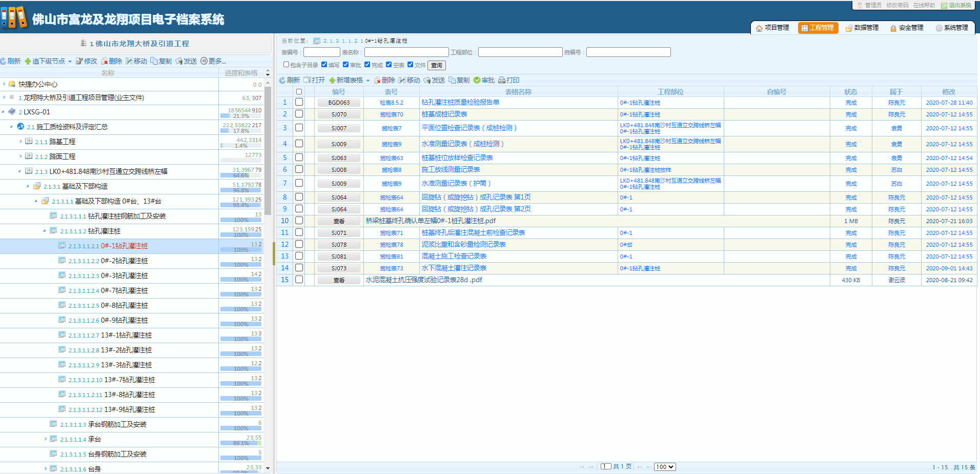
Task: Click the 打印 print icon
Action: [x=502, y=80]
